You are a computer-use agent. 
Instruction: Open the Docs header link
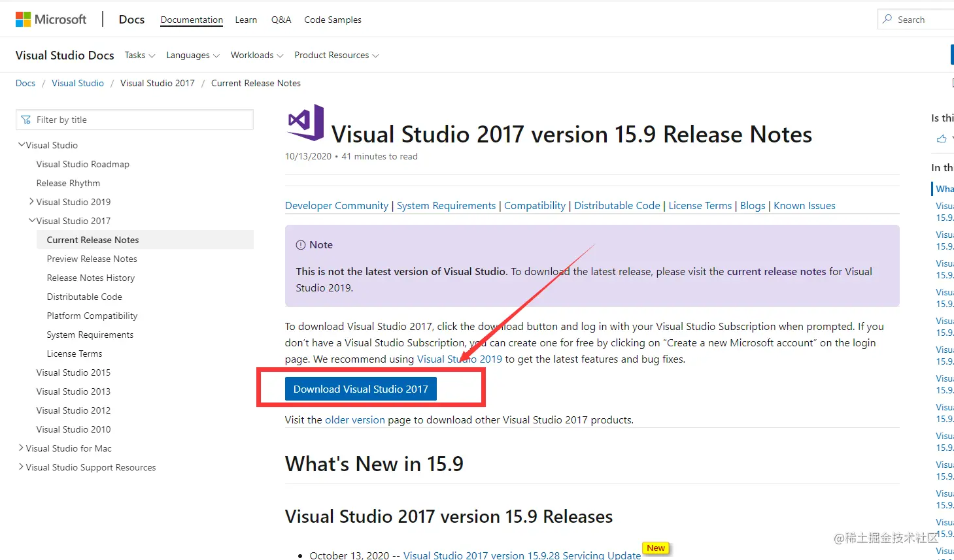pyautogui.click(x=131, y=20)
